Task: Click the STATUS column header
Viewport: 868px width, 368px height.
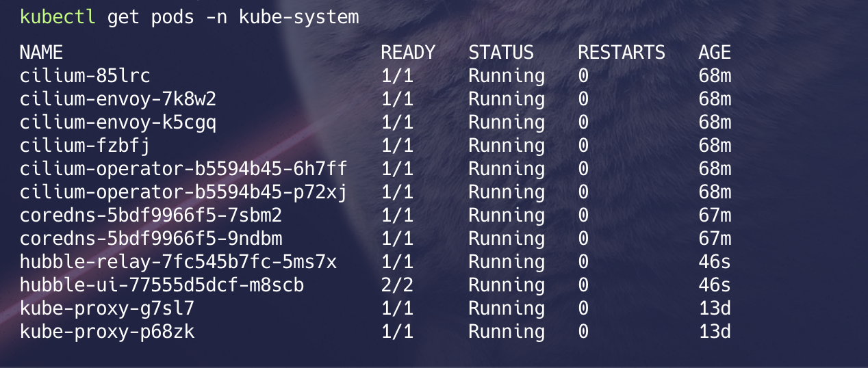Action: point(501,53)
